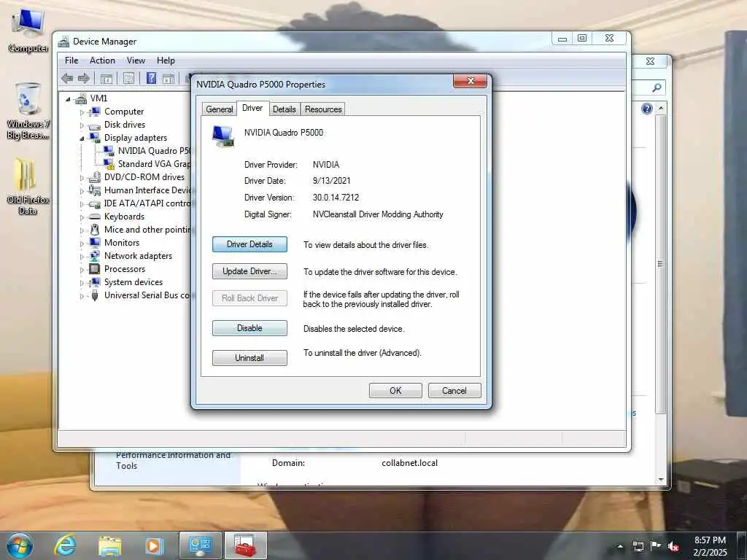Open Windows Explorer from taskbar
The height and width of the screenshot is (560, 747).
109,545
